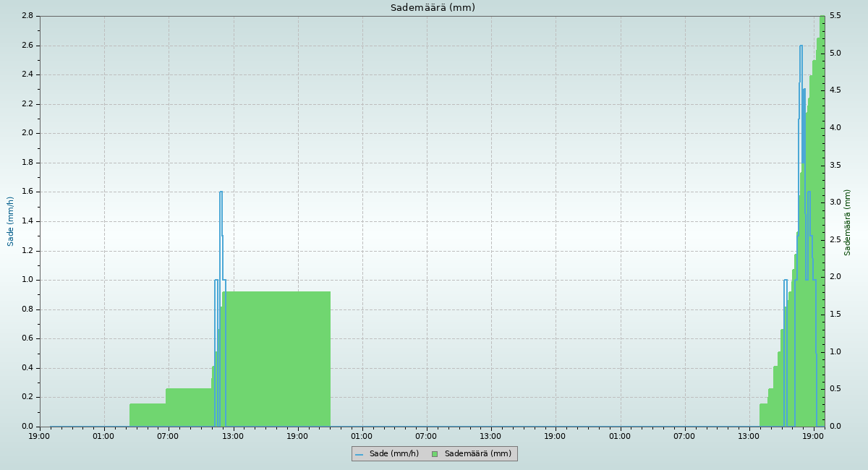868x470 pixels.
Task: Click the first 07:00 label on time axis
Action: coord(168,436)
